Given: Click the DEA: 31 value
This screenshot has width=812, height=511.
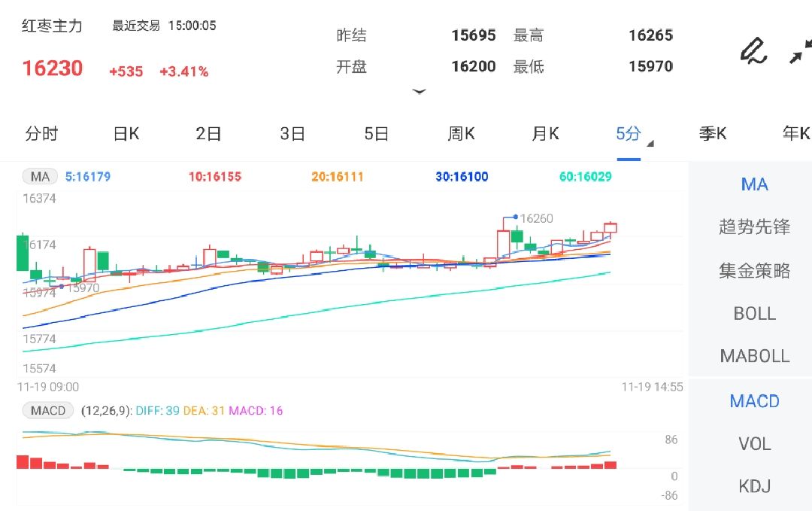Looking at the screenshot, I should 204,411.
